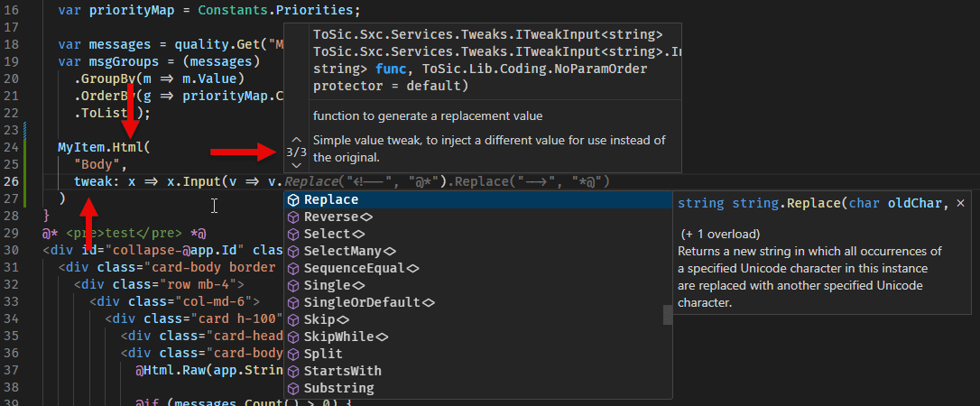Image resolution: width=980 pixels, height=406 pixels.
Task: Click the method icon beside Replace suggestion
Action: (293, 200)
